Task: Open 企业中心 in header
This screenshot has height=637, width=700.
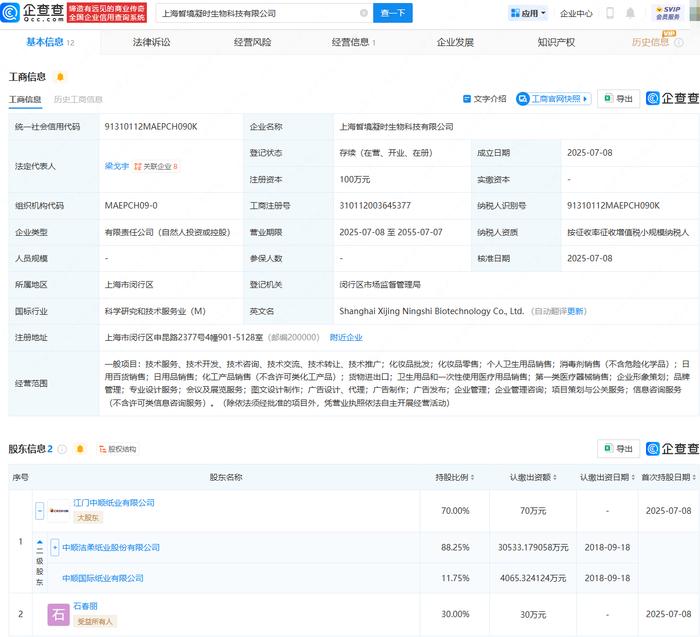Action: click(x=576, y=13)
